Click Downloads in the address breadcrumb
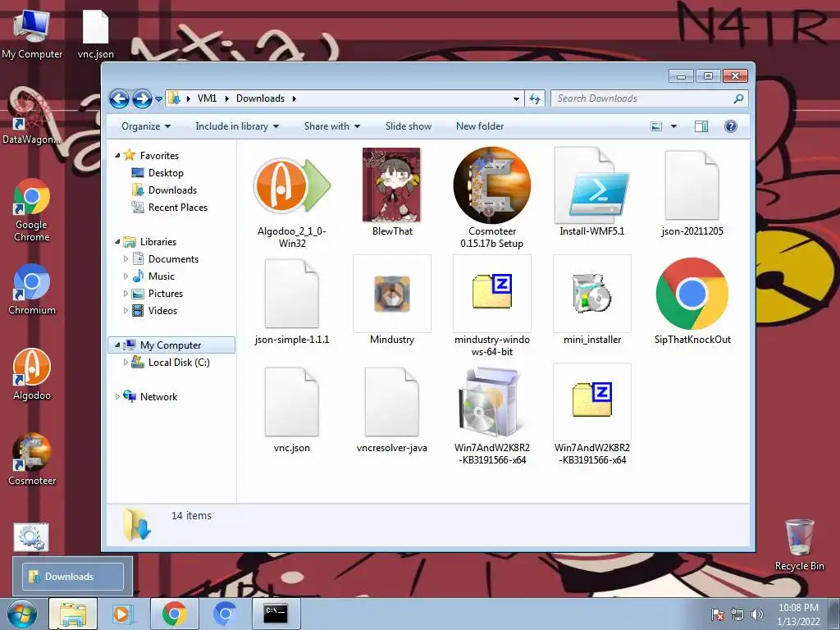 pos(260,98)
